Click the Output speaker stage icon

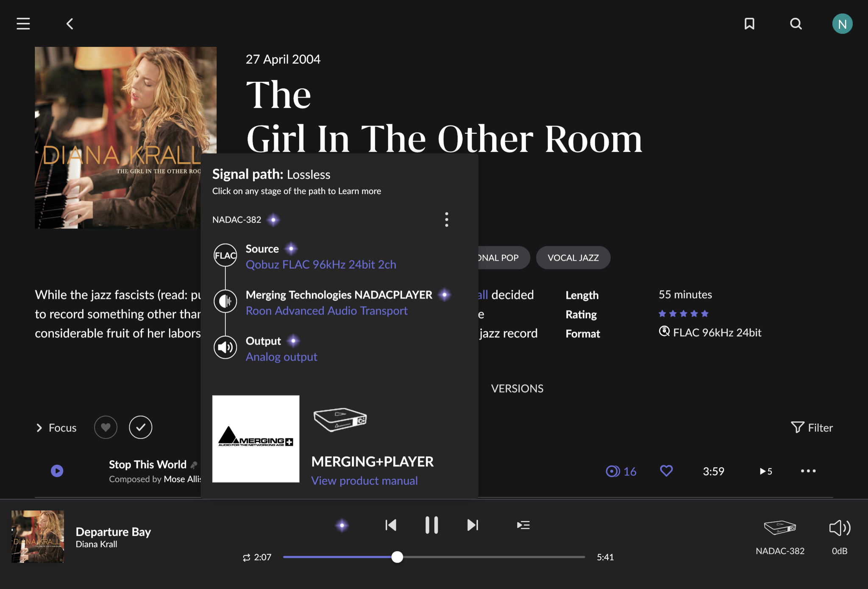click(x=225, y=347)
